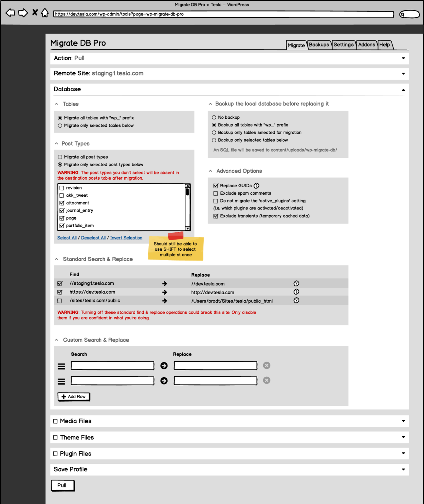The width and height of the screenshot is (424, 504).
Task: Click the yellow sticky note about SHIFT
Action: pos(176,248)
